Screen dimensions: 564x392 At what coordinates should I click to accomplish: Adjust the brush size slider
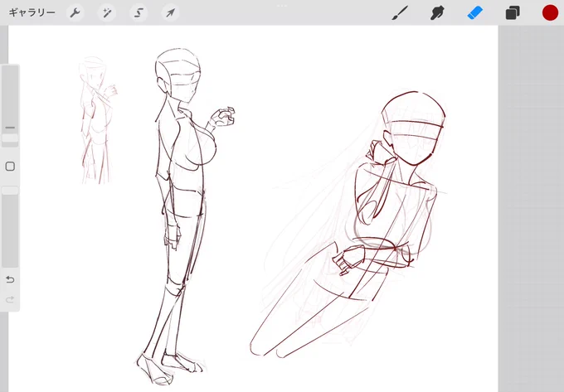pyautogui.click(x=10, y=106)
